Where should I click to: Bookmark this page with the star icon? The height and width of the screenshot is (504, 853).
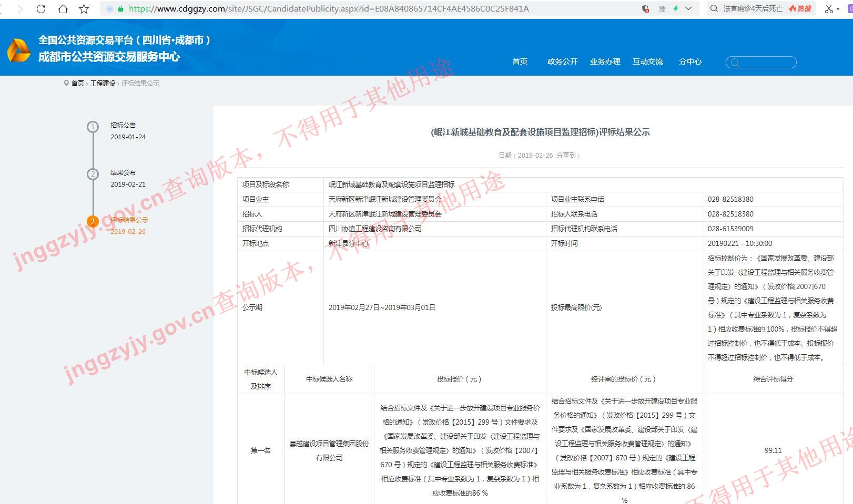tap(84, 9)
